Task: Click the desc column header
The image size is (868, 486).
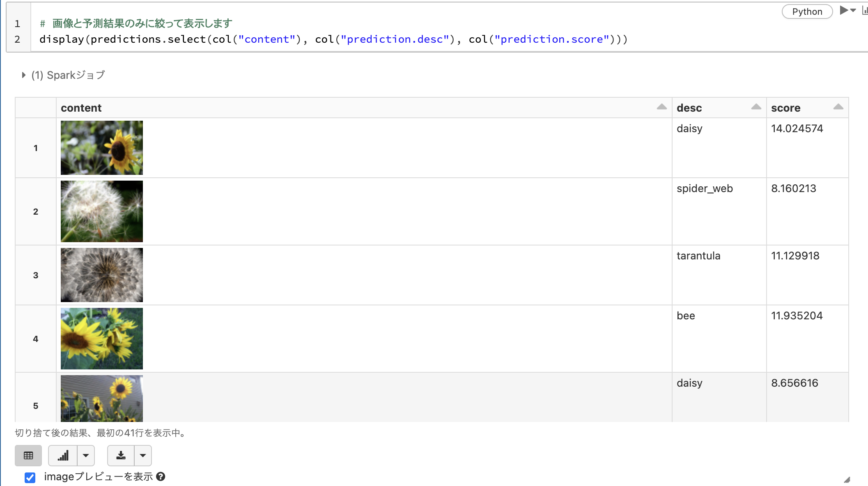Action: (689, 108)
